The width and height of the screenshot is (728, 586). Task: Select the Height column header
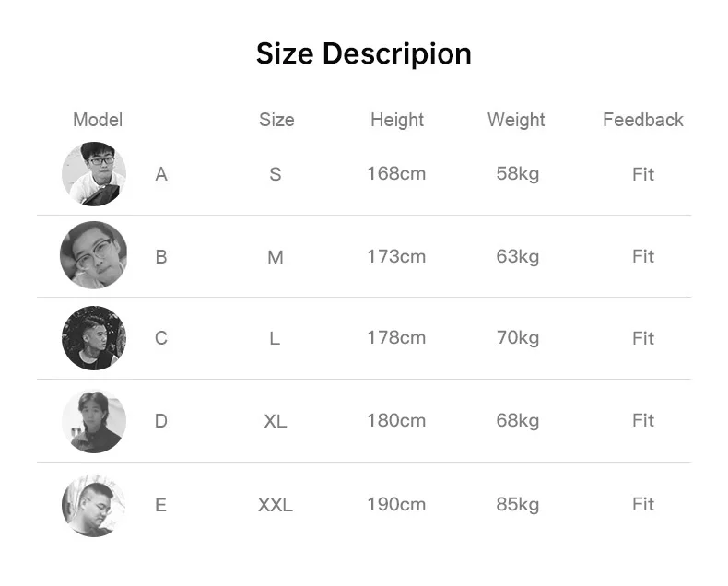[x=397, y=120]
